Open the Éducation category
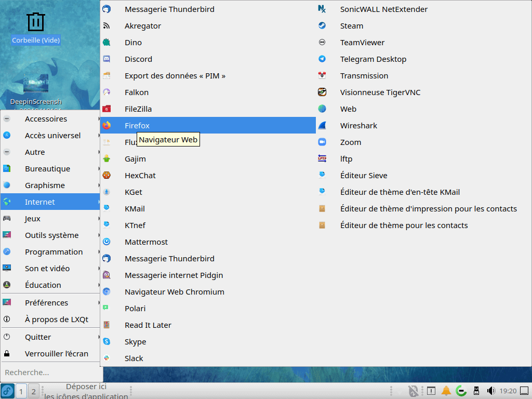532x399 pixels. click(x=50, y=285)
